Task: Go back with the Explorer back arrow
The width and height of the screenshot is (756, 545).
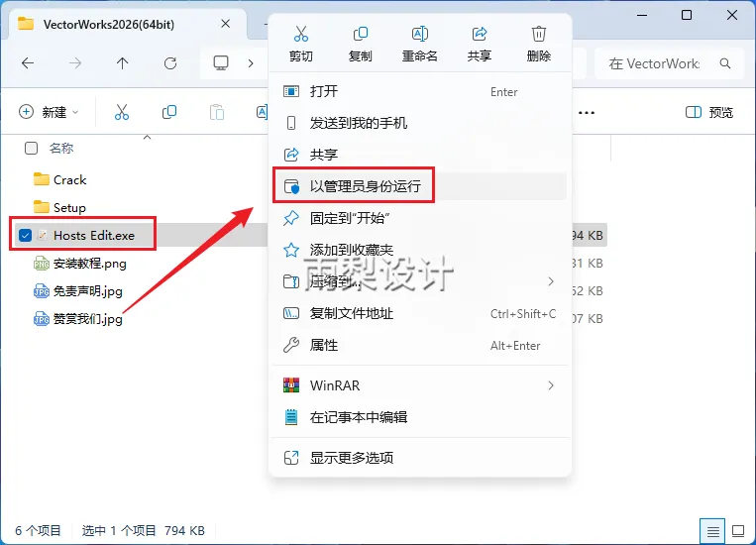Action: (x=28, y=63)
